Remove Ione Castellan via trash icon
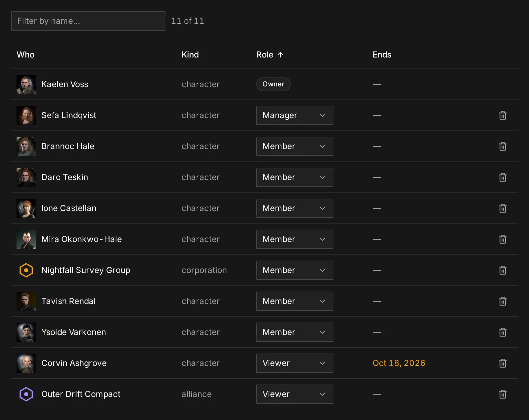This screenshot has width=529, height=420. (503, 208)
